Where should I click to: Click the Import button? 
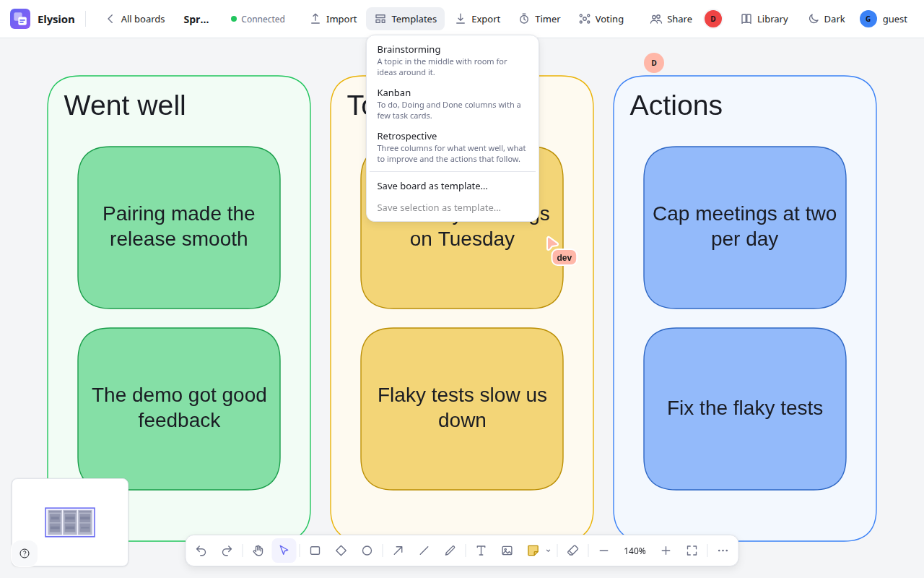tap(333, 19)
